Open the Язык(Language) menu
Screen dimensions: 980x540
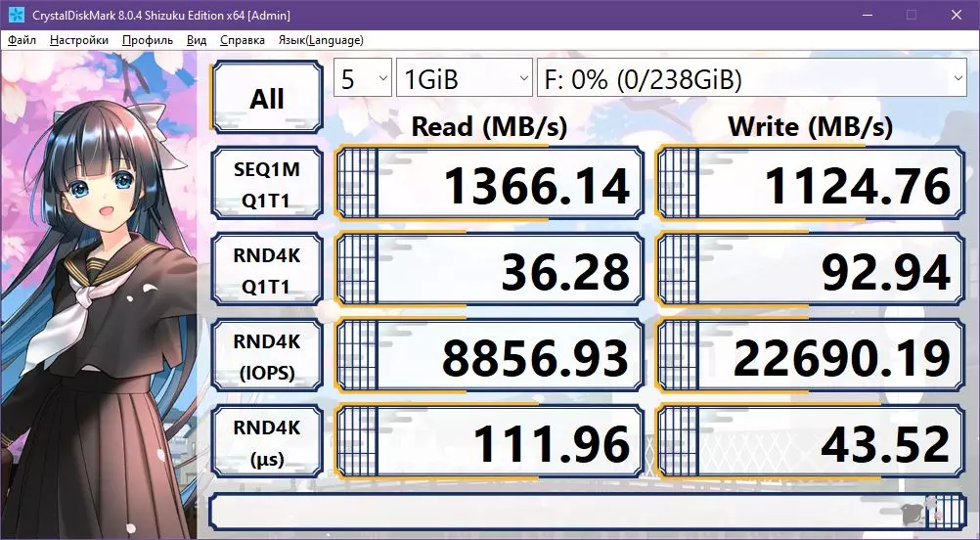tap(321, 40)
